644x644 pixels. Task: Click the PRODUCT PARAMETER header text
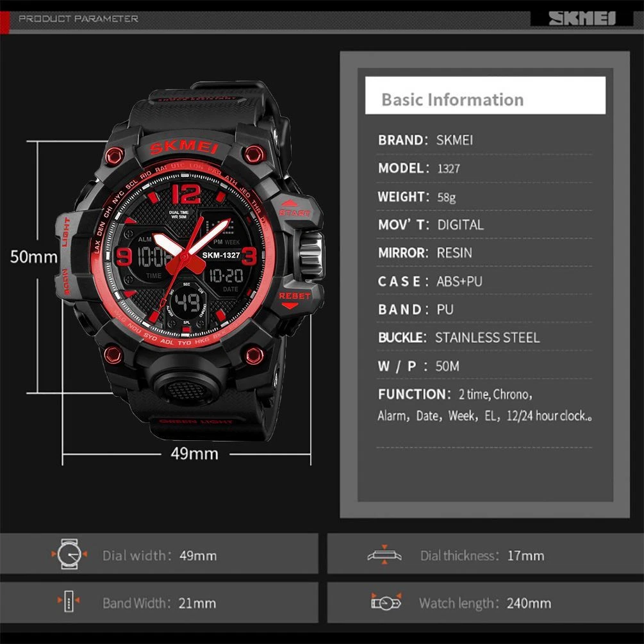(x=78, y=19)
